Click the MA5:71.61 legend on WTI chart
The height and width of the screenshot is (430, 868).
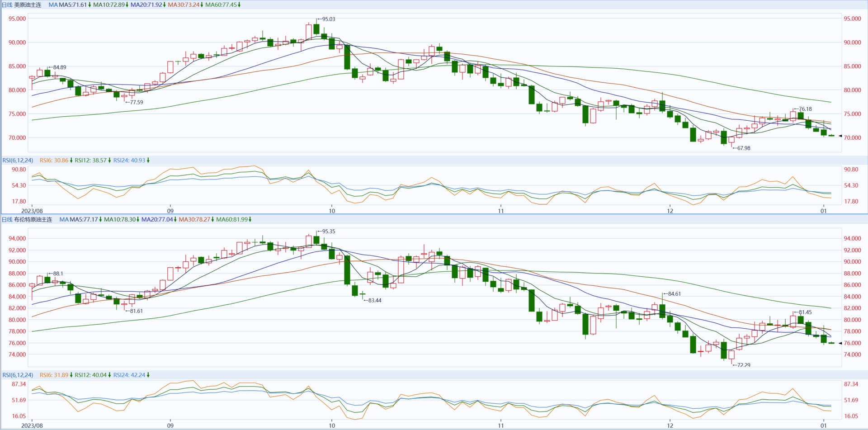[x=72, y=5]
